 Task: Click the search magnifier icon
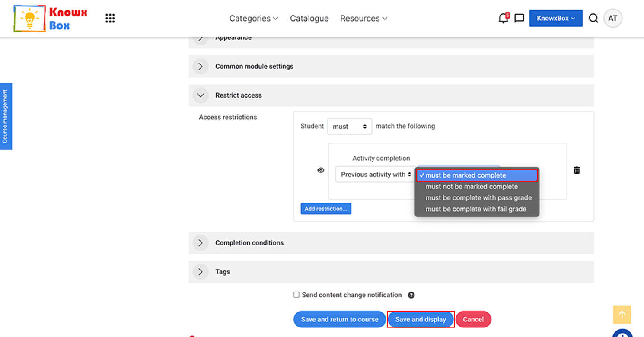click(593, 18)
